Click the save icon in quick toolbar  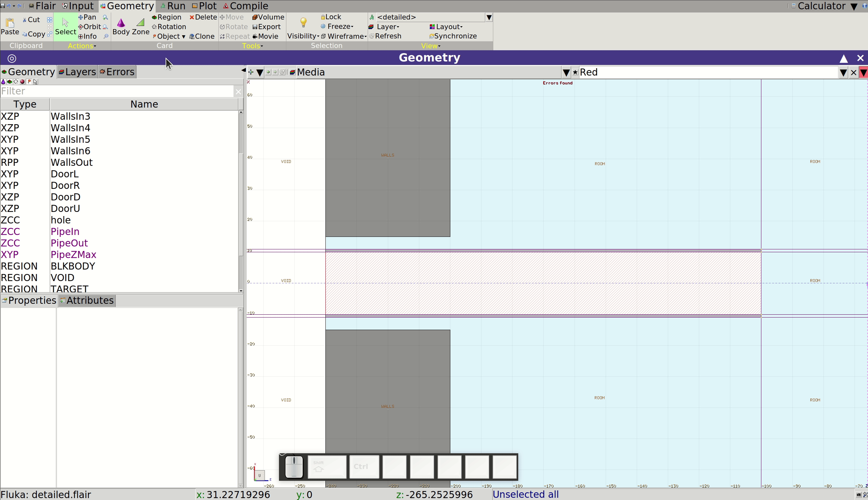(3, 6)
